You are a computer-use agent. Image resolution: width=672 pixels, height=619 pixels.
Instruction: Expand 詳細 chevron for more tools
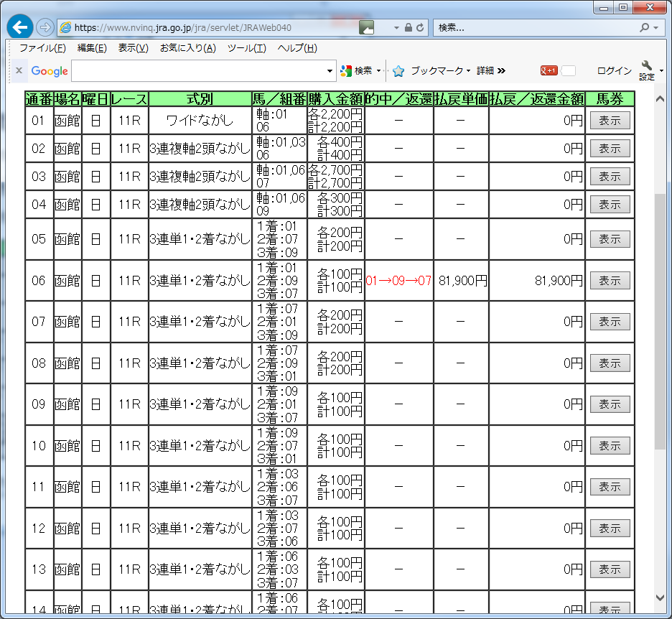tap(501, 70)
